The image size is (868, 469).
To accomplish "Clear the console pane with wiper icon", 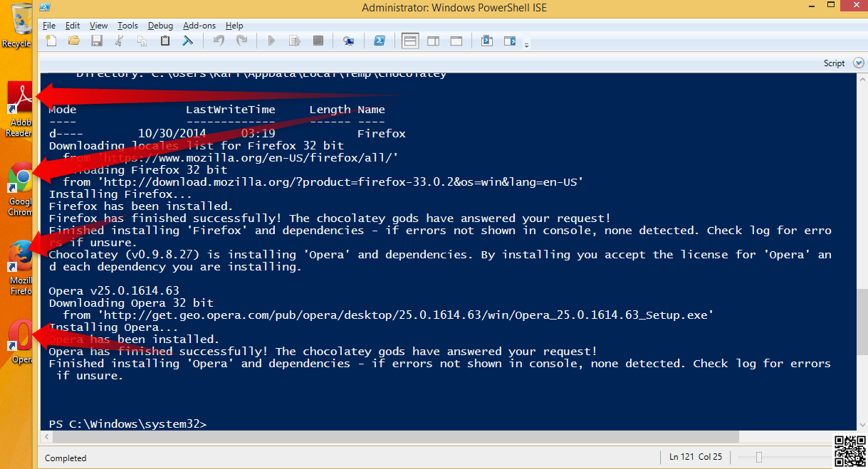I will coord(188,41).
